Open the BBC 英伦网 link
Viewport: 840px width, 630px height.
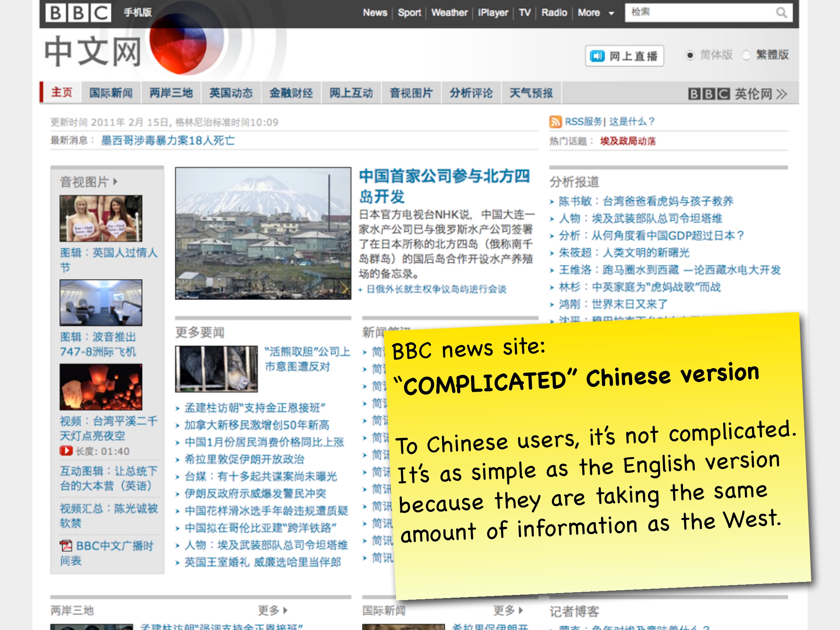tap(737, 94)
